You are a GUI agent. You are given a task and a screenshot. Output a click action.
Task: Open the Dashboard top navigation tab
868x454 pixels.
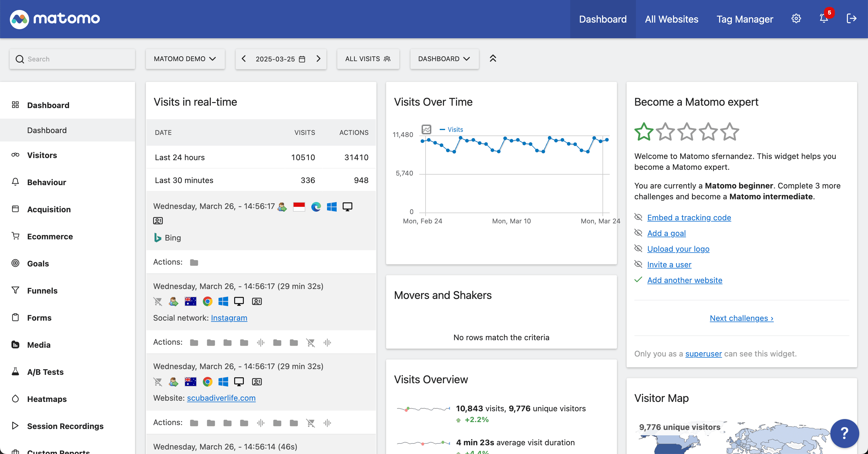point(603,19)
